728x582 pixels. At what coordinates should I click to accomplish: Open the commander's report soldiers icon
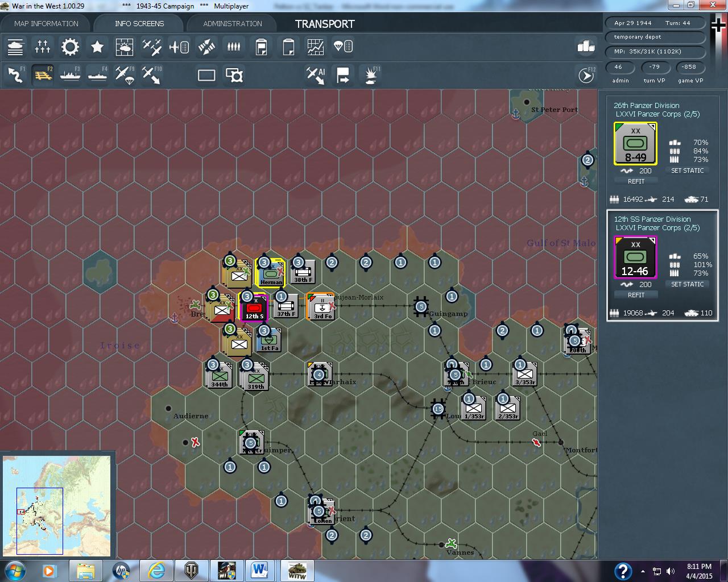point(234,47)
